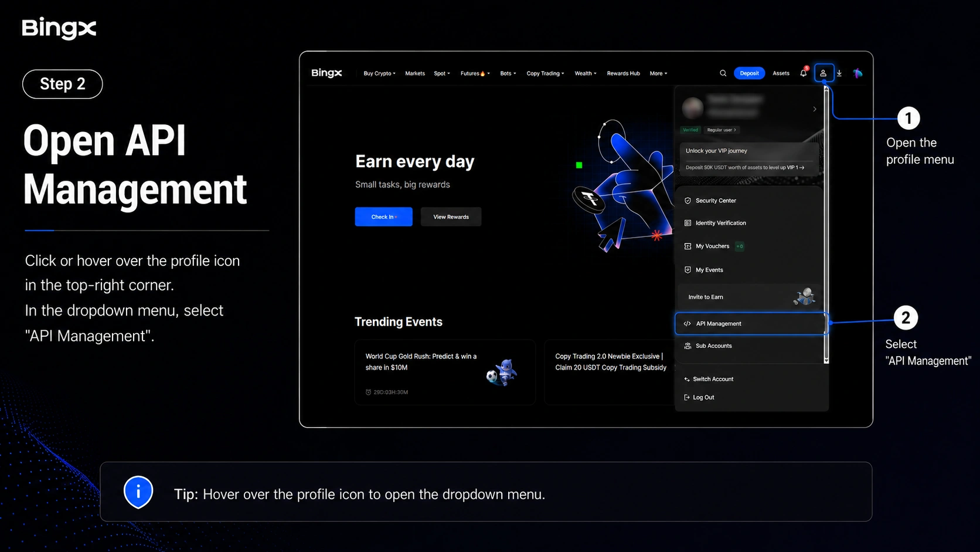Open Security Center from the profile menu
The height and width of the screenshot is (552, 980).
[749, 201]
